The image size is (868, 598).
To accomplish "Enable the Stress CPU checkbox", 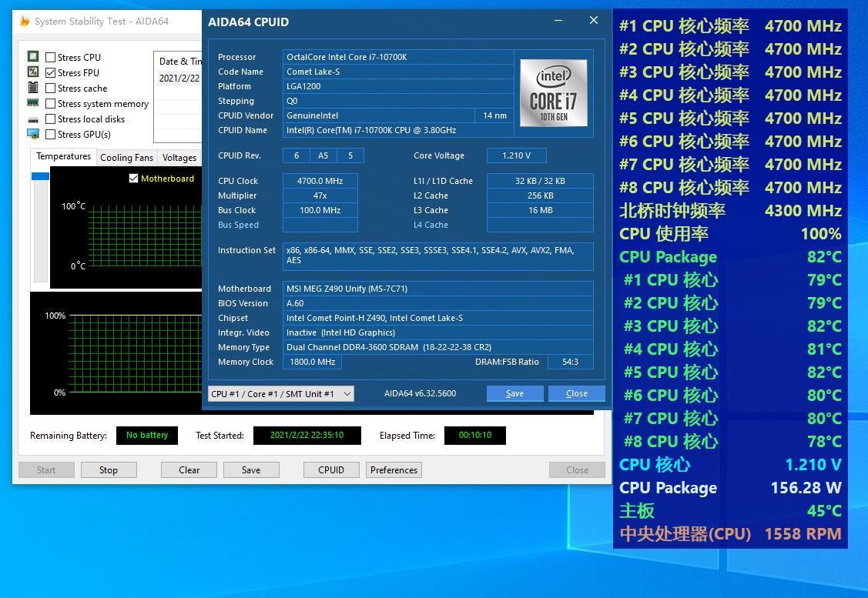I will tap(51, 57).
